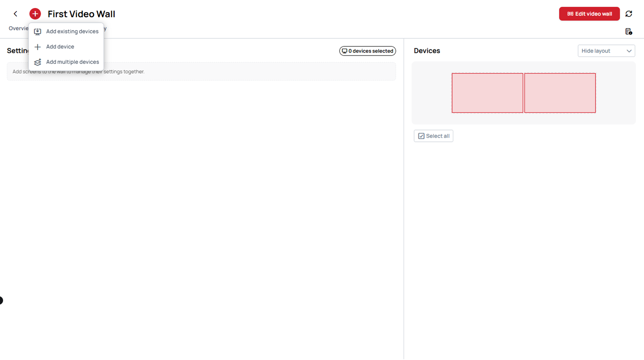The image size is (644, 360).
Task: Switch to the Overview tab
Action: tap(18, 28)
